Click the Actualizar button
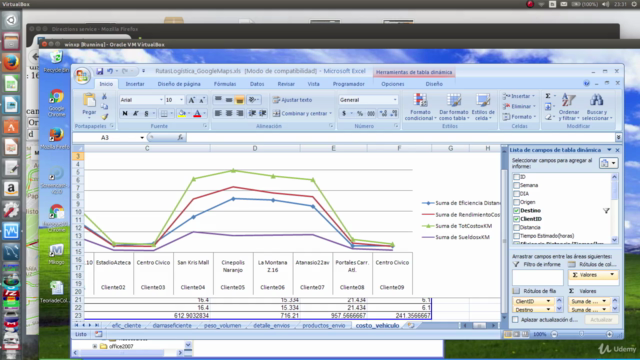 (601, 320)
